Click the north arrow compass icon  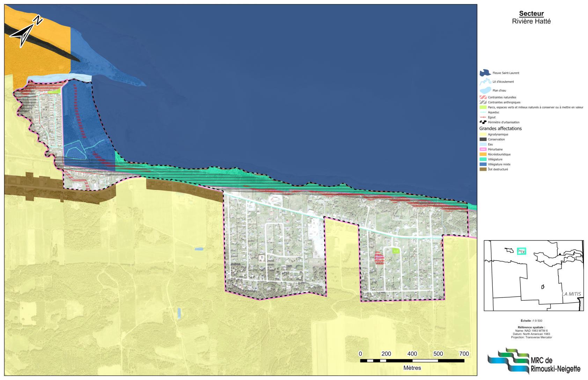(x=25, y=31)
